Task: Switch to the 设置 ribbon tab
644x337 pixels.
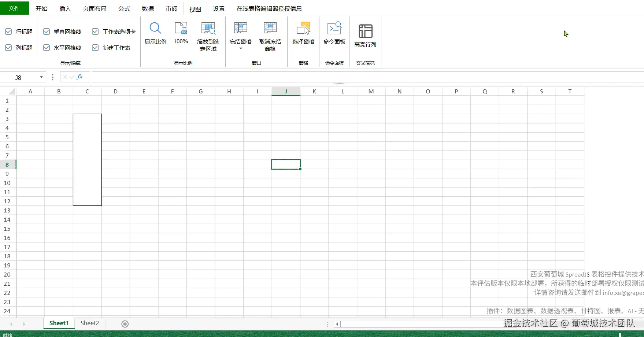Action: click(x=219, y=8)
